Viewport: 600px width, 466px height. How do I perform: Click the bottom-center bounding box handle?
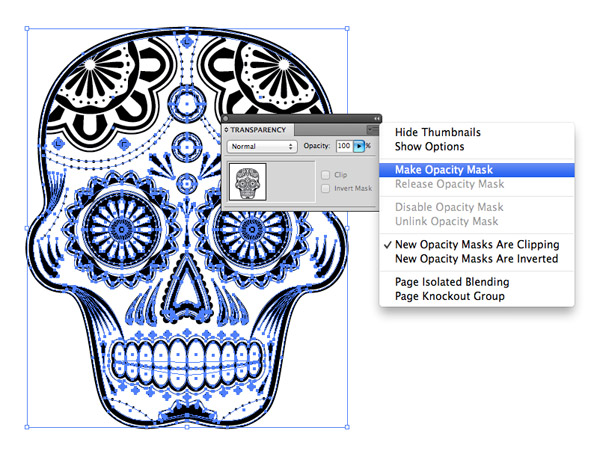[x=187, y=427]
